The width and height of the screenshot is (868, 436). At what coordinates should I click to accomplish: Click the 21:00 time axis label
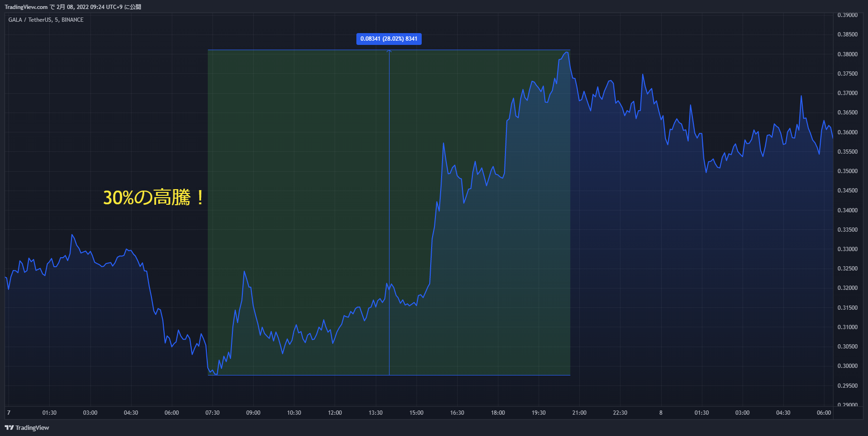pos(579,413)
